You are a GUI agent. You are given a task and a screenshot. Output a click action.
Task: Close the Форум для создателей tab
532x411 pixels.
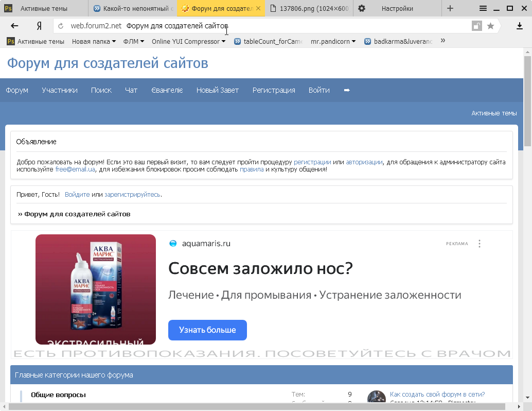(x=258, y=8)
